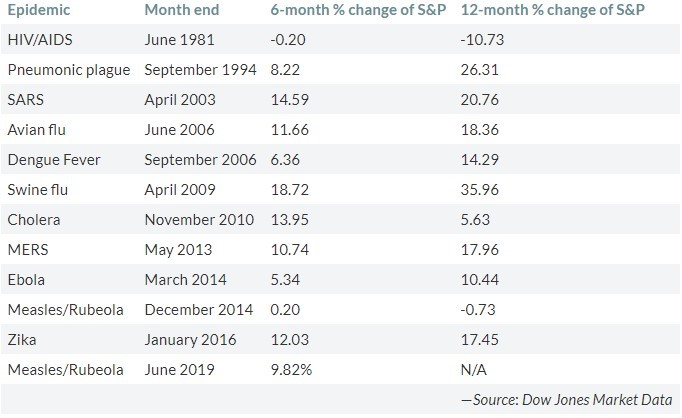
Task: Select the Swine flu row label
Action: (x=37, y=190)
